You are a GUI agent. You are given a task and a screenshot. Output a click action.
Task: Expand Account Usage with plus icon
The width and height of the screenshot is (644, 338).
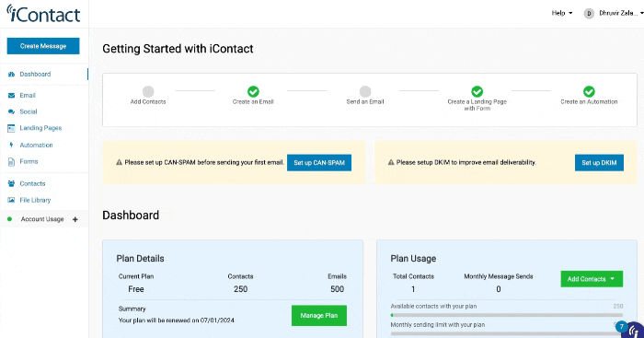75,219
